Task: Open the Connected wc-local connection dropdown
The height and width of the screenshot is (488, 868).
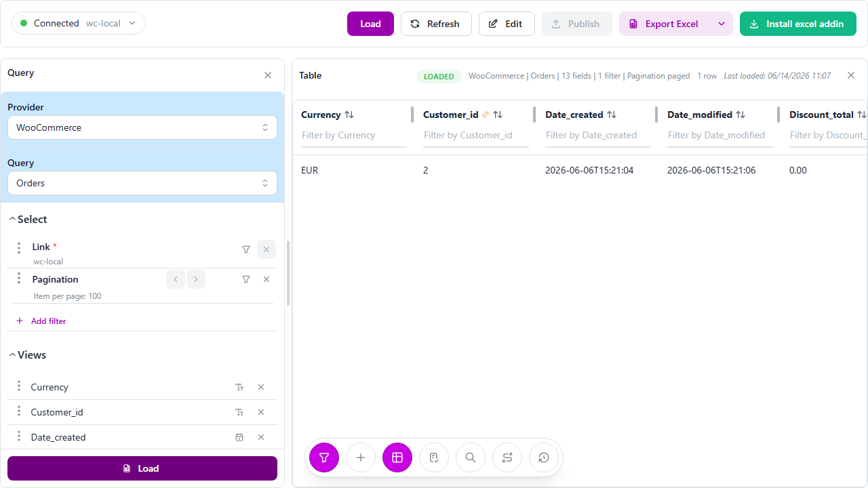Action: click(79, 23)
